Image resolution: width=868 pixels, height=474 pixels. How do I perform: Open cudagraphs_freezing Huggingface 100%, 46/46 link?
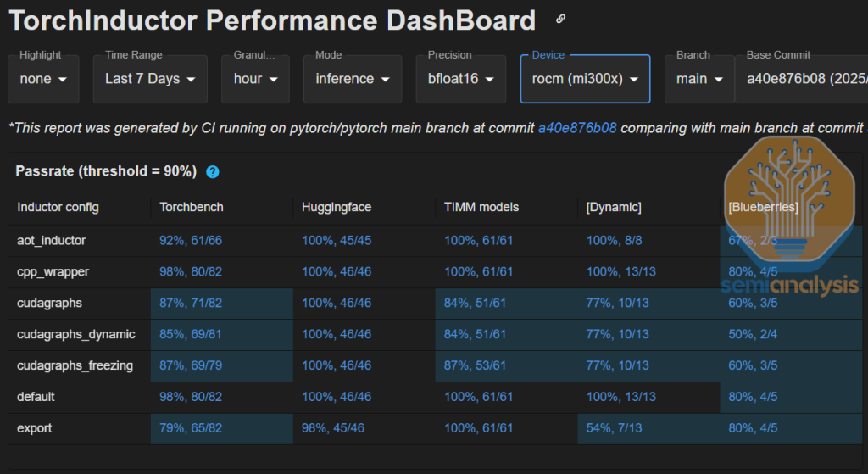pyautogui.click(x=337, y=365)
